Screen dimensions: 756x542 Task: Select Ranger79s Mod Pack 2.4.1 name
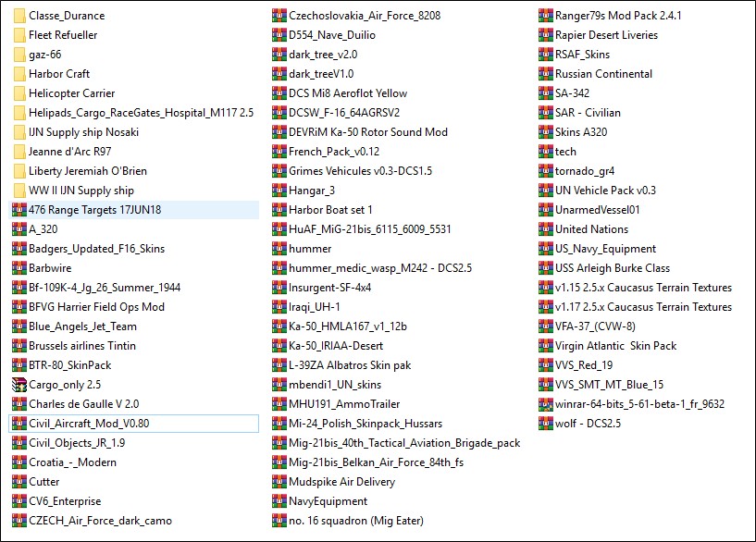click(x=619, y=16)
